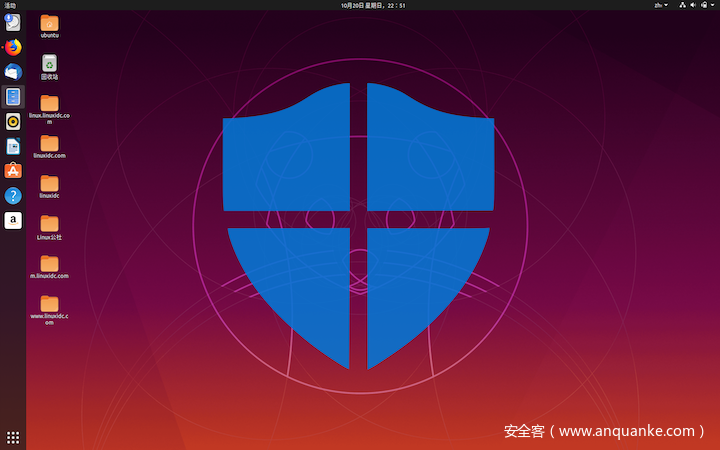This screenshot has height=450, width=720.
Task: Open the zh input source dropdown
Action: coord(661,5)
